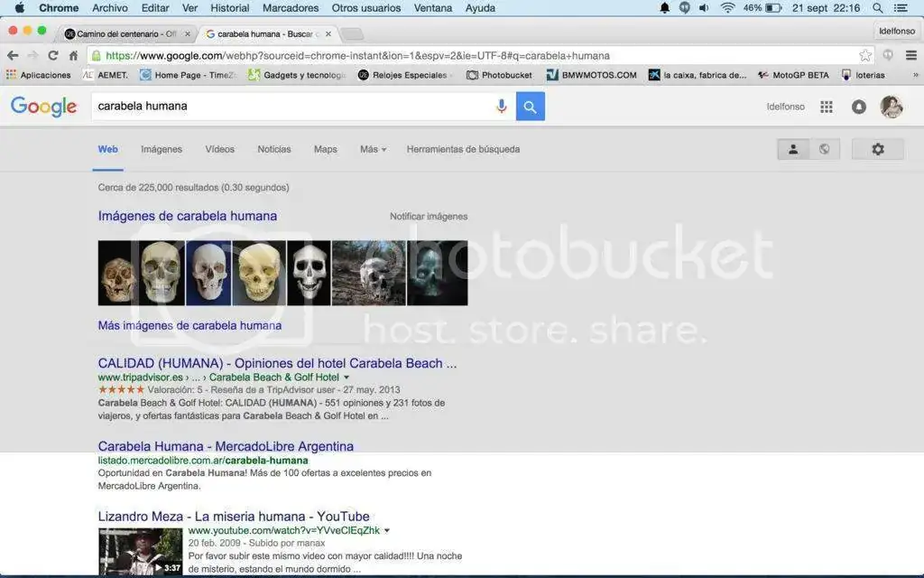Expand the youtube.com URL dropdown arrow

click(x=387, y=531)
